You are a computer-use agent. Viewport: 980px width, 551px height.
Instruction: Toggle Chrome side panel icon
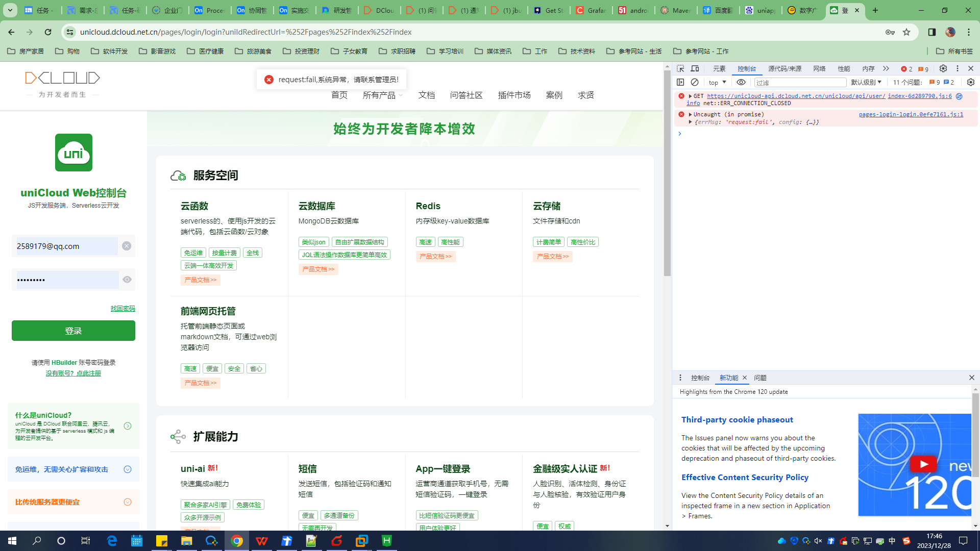point(932,32)
